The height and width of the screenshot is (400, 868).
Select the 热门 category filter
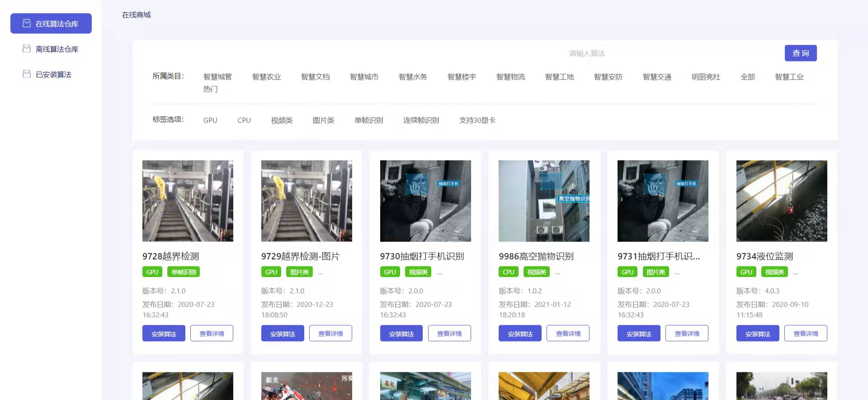[210, 89]
